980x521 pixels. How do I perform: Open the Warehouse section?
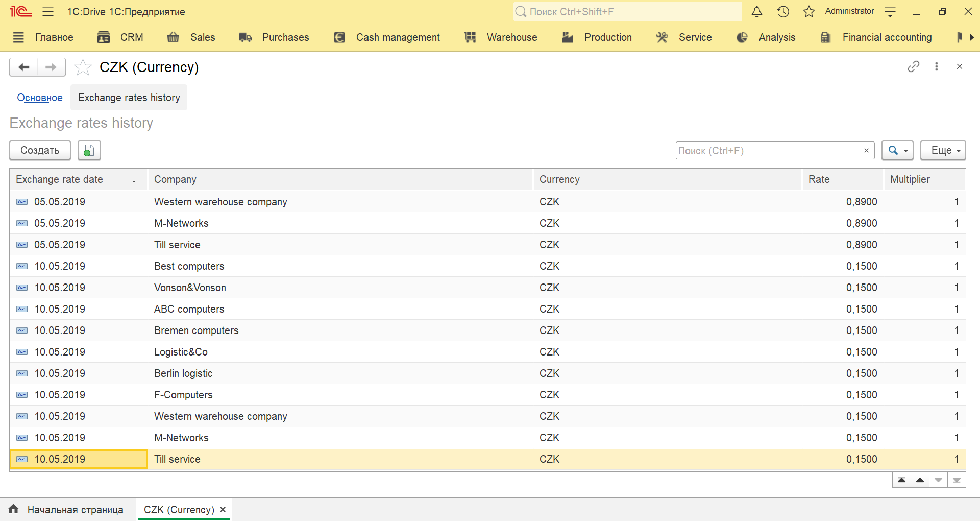[512, 37]
